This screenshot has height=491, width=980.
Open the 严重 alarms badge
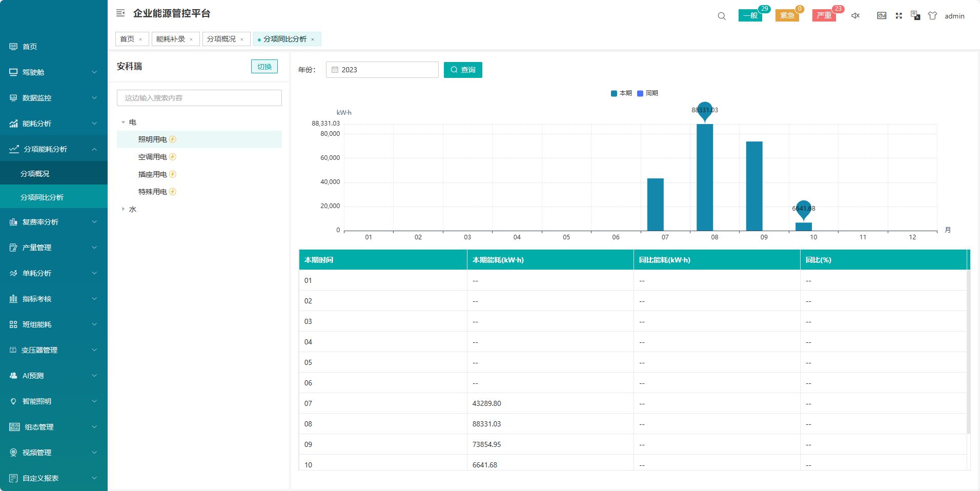tap(824, 16)
